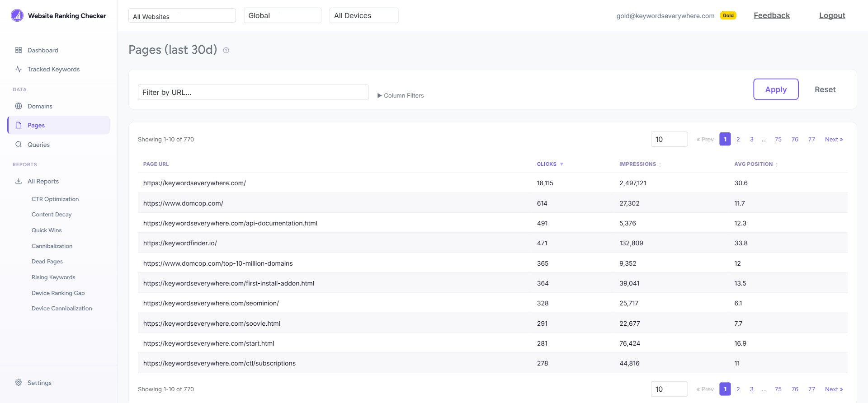Jump to page 77 in bottom pagination
The height and width of the screenshot is (403, 868).
(812, 389)
